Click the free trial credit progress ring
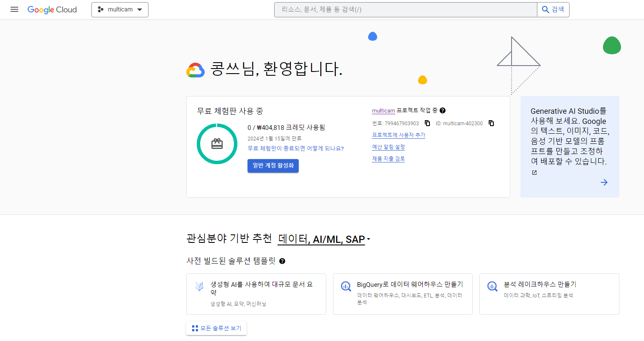Image resolution: width=644 pixels, height=341 pixels. 217,144
